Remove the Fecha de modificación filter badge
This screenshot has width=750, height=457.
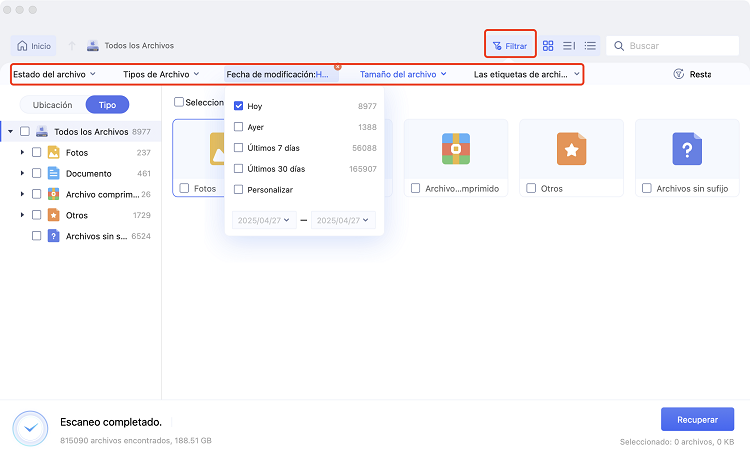[x=337, y=67]
